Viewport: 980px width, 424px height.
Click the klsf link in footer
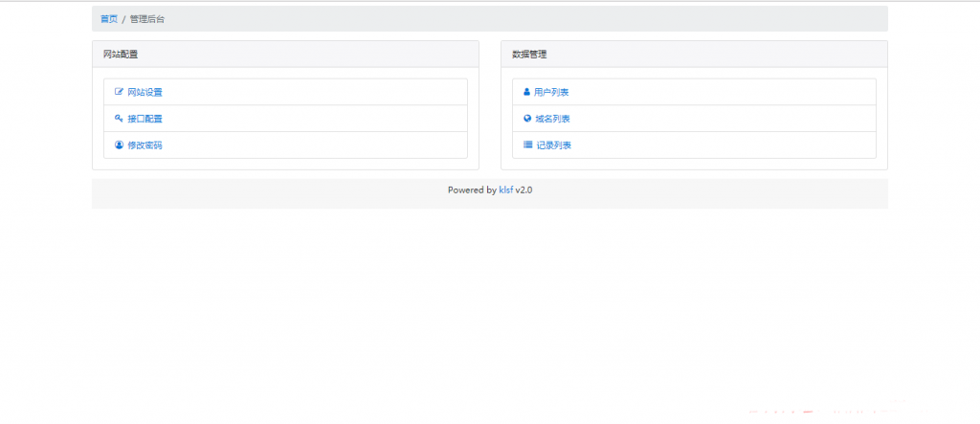[x=505, y=190]
